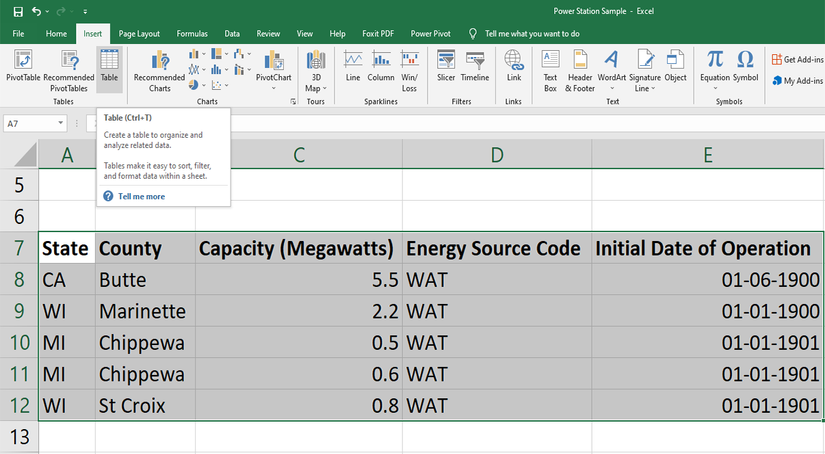The width and height of the screenshot is (825, 454).
Task: Insert a pie or doughnut chart
Action: point(194,85)
